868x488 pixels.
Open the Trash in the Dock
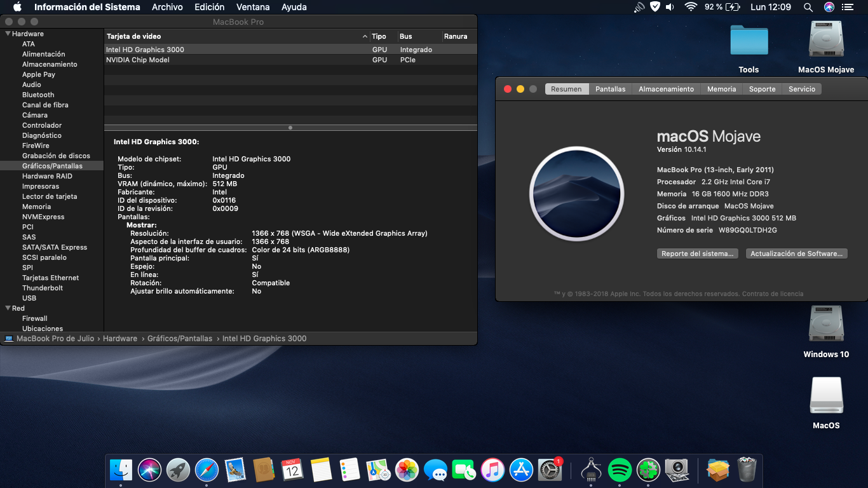pyautogui.click(x=747, y=470)
